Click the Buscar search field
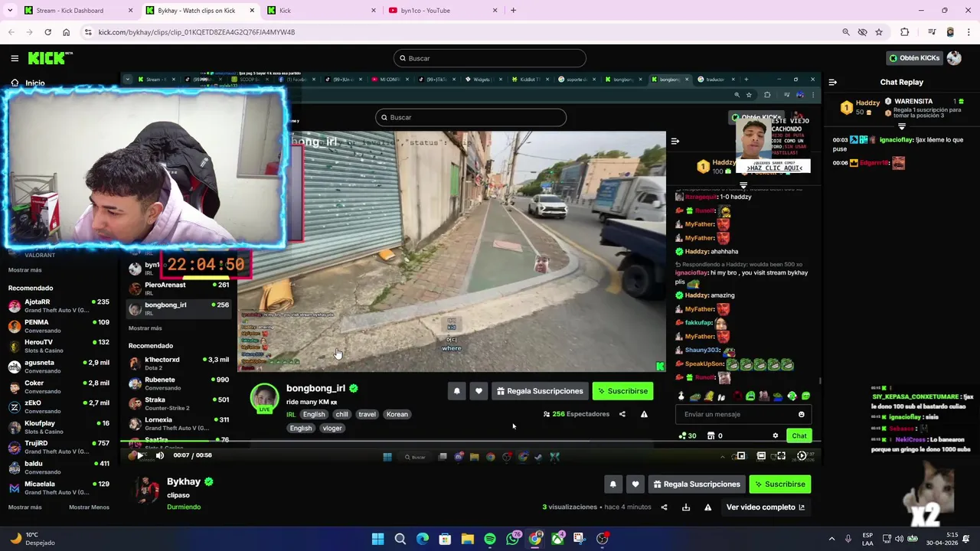The image size is (980, 551). (x=490, y=58)
